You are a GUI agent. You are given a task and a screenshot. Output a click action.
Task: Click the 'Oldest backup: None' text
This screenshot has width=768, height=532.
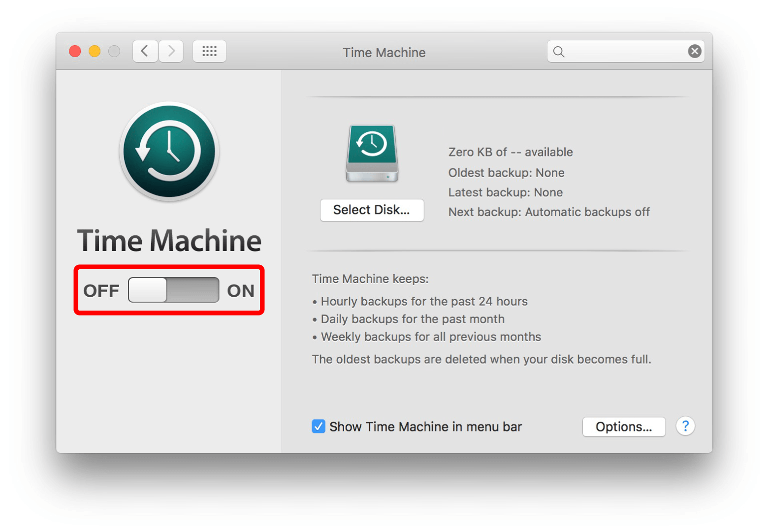(506, 173)
